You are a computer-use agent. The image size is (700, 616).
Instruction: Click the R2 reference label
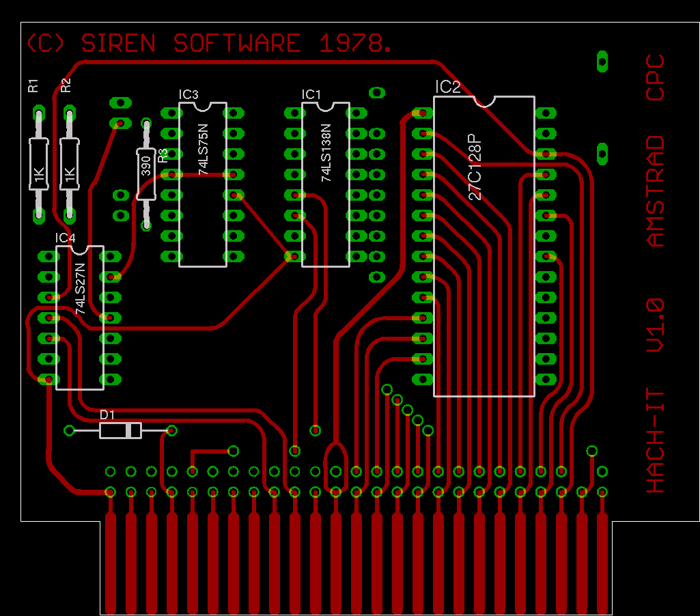click(x=65, y=85)
